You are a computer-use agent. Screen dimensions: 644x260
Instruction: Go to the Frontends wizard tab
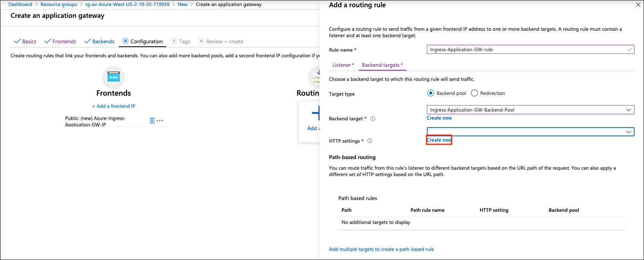pyautogui.click(x=60, y=41)
